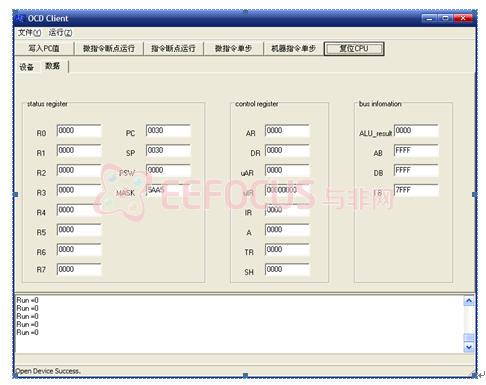Click the 微指令单步 button
Image resolution: width=486 pixels, height=385 pixels.
click(233, 49)
